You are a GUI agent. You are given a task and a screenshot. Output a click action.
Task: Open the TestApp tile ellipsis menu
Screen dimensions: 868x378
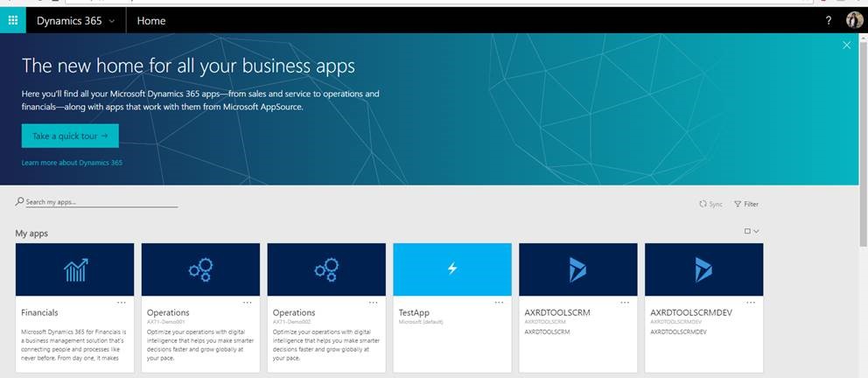[x=499, y=303]
